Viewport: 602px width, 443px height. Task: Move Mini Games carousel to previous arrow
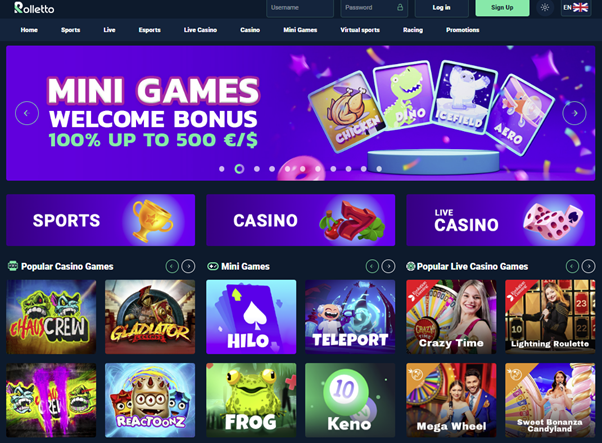point(372,266)
